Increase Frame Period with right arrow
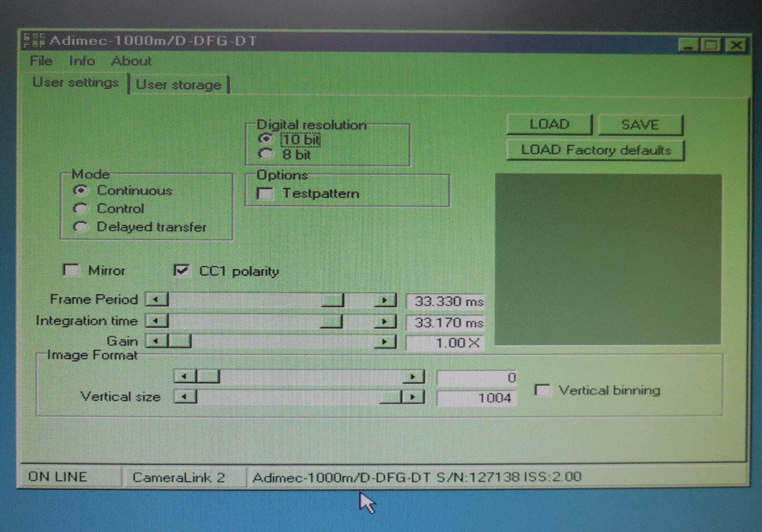Screen dimensions: 762x532 point(385,300)
